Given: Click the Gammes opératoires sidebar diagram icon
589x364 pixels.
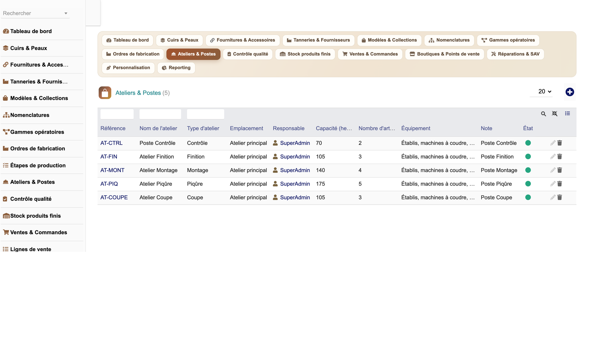Looking at the screenshot, I should [x=6, y=132].
